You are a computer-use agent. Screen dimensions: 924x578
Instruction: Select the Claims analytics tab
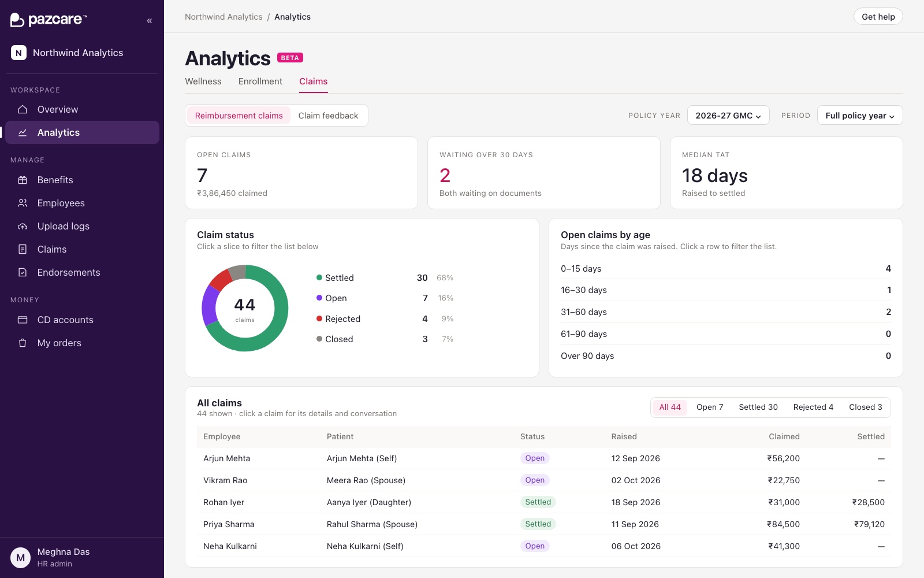[314, 81]
